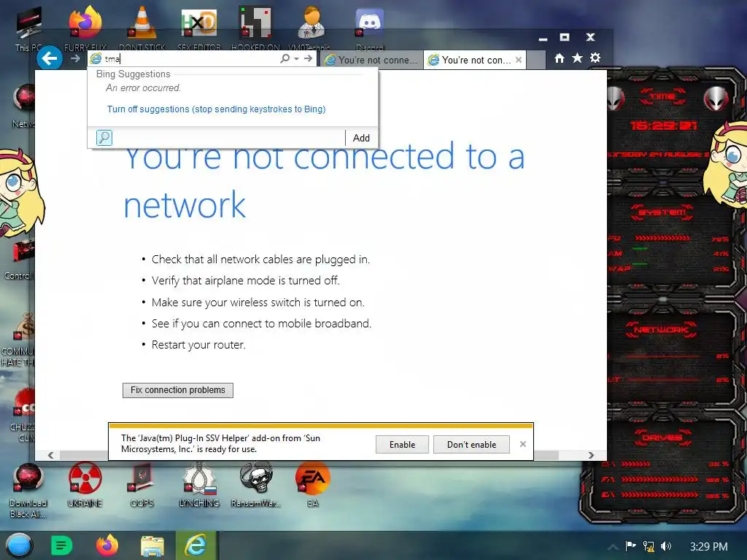Open the Tools gear icon
The height and width of the screenshot is (560, 747).
[x=595, y=58]
